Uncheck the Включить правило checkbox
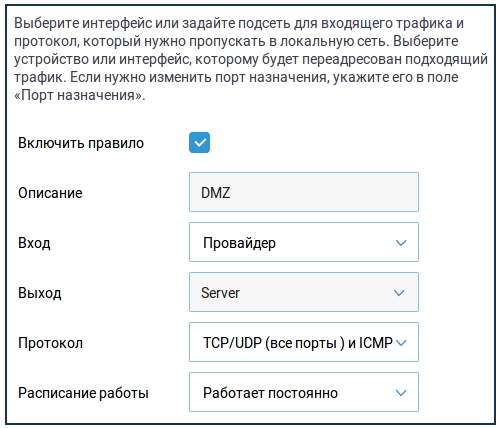 (x=199, y=143)
